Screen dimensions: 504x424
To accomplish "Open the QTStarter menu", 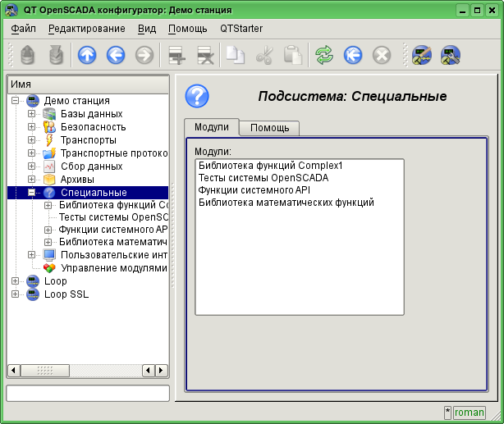I will coord(241,29).
